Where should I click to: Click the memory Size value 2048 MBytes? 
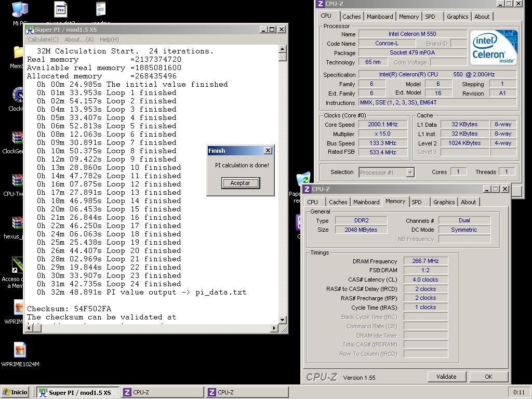click(361, 230)
